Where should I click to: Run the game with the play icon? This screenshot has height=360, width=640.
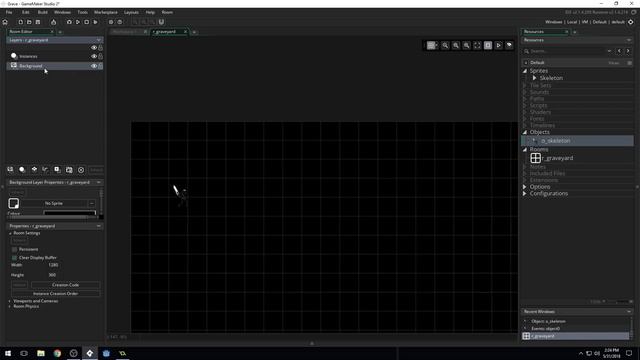tap(78, 22)
